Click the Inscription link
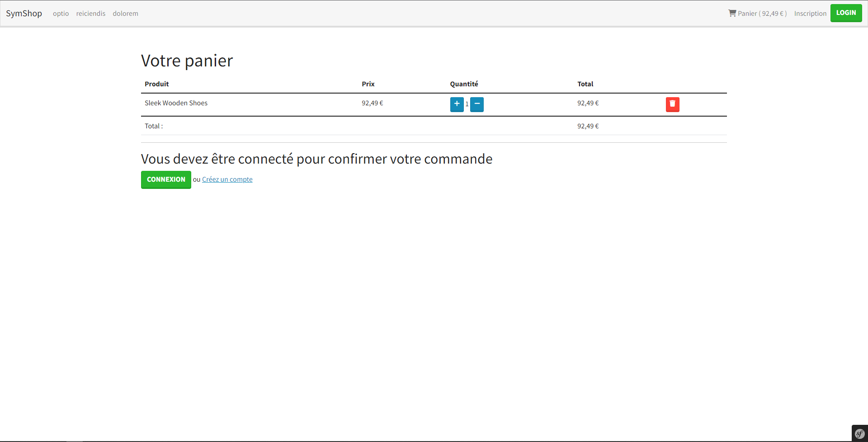868x442 pixels. tap(810, 14)
